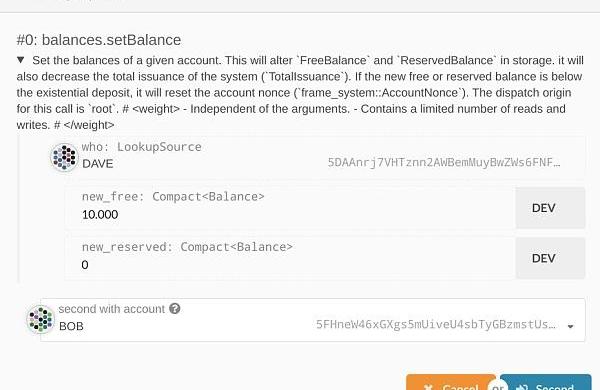The width and height of the screenshot is (600, 390).
Task: Click the X icon on Cancel button
Action: (x=429, y=387)
